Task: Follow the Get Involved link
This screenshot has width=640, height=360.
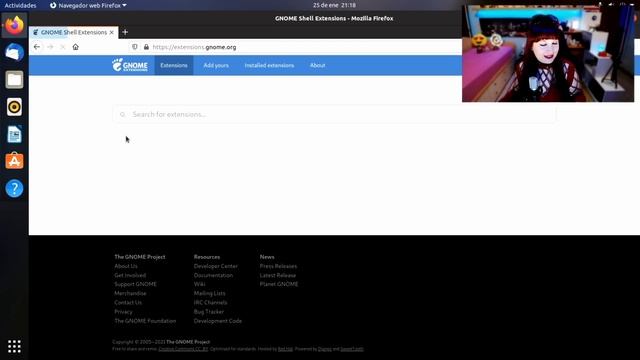Action: point(130,275)
